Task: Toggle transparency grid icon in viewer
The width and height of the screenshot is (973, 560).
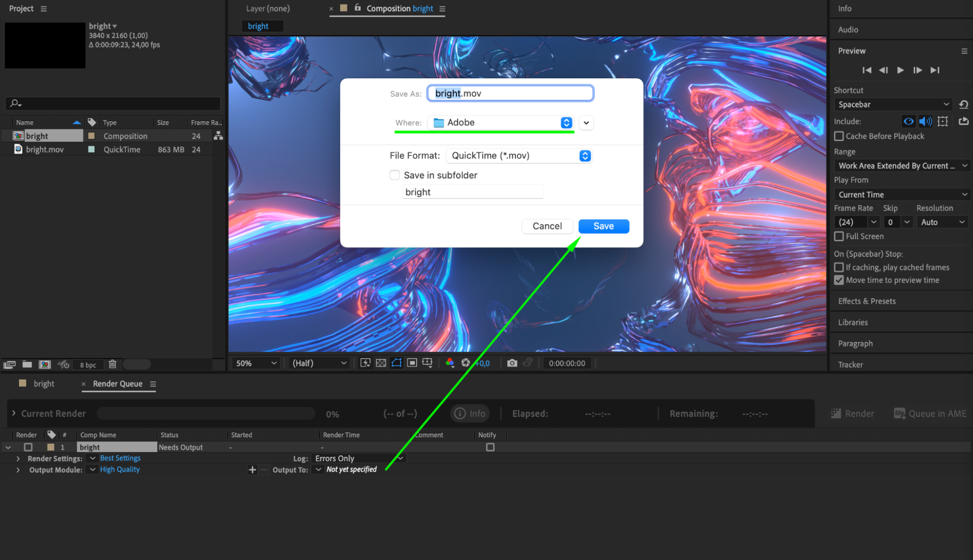Action: pos(381,363)
